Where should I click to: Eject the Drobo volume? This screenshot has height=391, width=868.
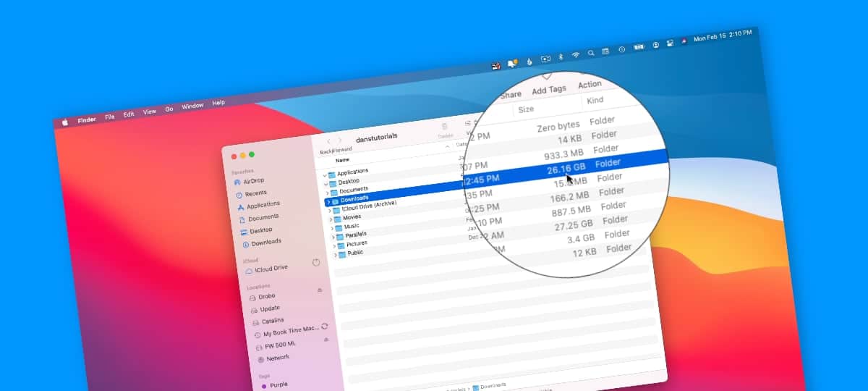320,290
